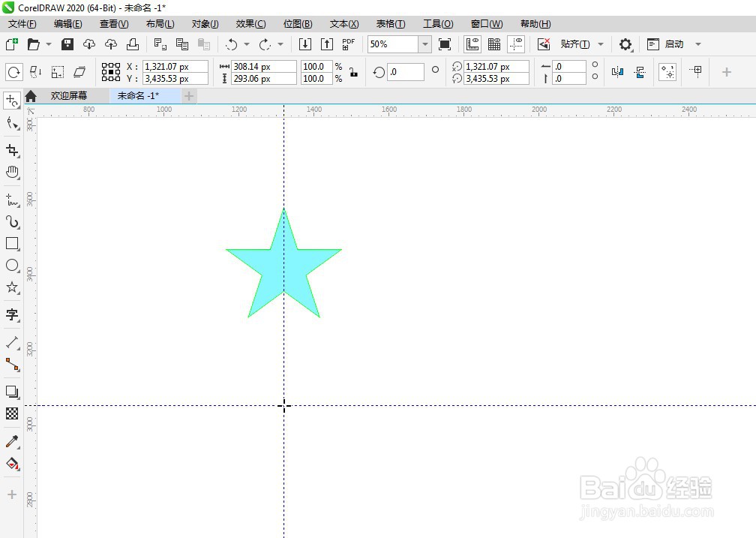Select the Pan hand tool

(13, 173)
